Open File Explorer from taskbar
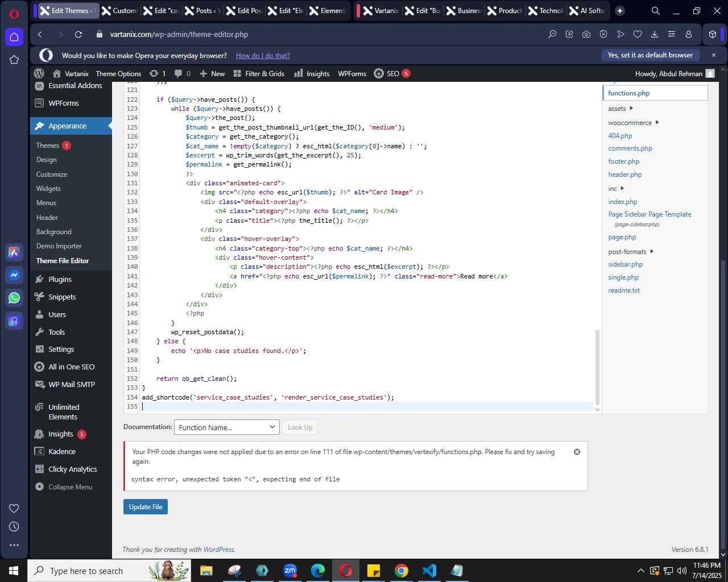728x582 pixels. (206, 571)
